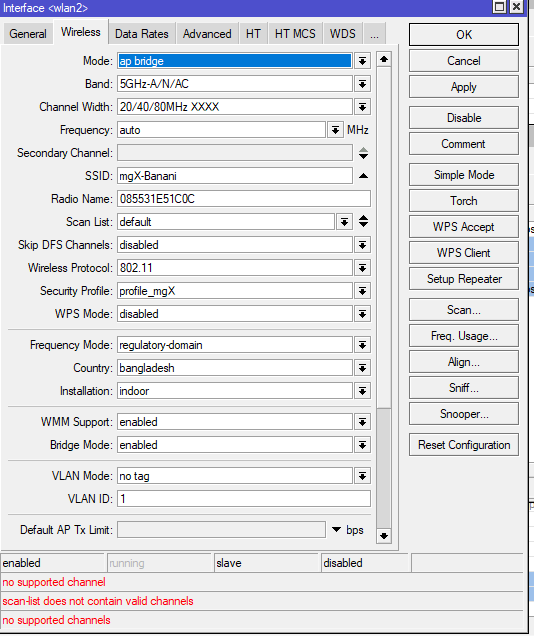Collapse the SSID field with up arrow
Image resolution: width=534 pixels, height=636 pixels.
coord(363,176)
